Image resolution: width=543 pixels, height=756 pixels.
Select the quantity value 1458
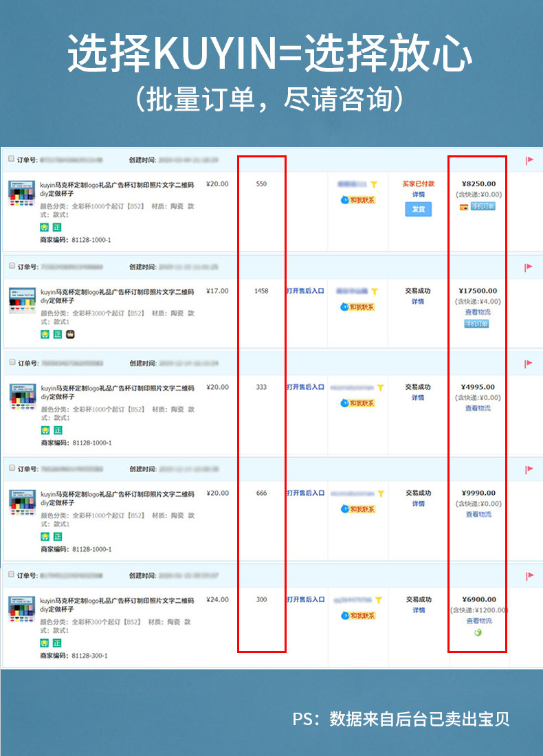coord(261,291)
